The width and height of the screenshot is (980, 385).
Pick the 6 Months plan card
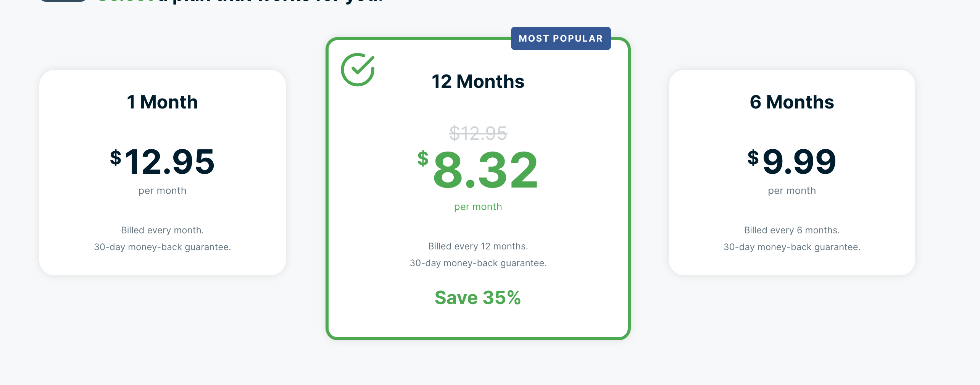792,173
